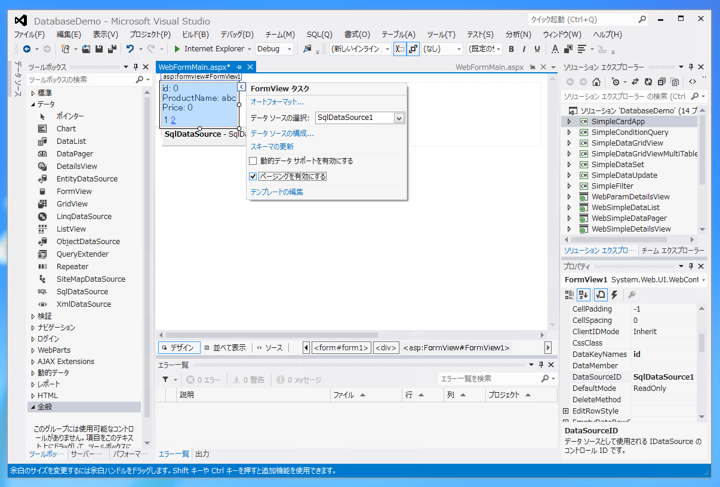Expand the EditRowStyle property
This screenshot has height=487, width=720.
point(566,411)
